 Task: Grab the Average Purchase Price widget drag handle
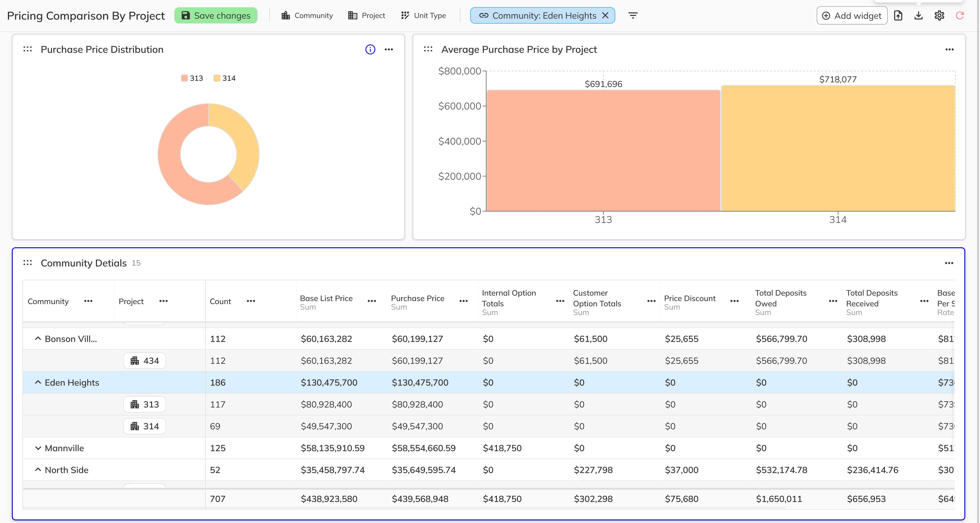point(428,49)
